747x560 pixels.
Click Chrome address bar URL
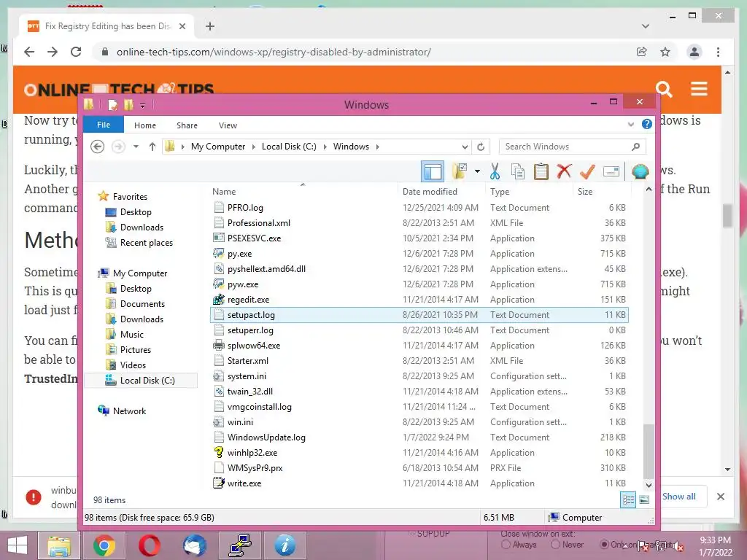[274, 52]
